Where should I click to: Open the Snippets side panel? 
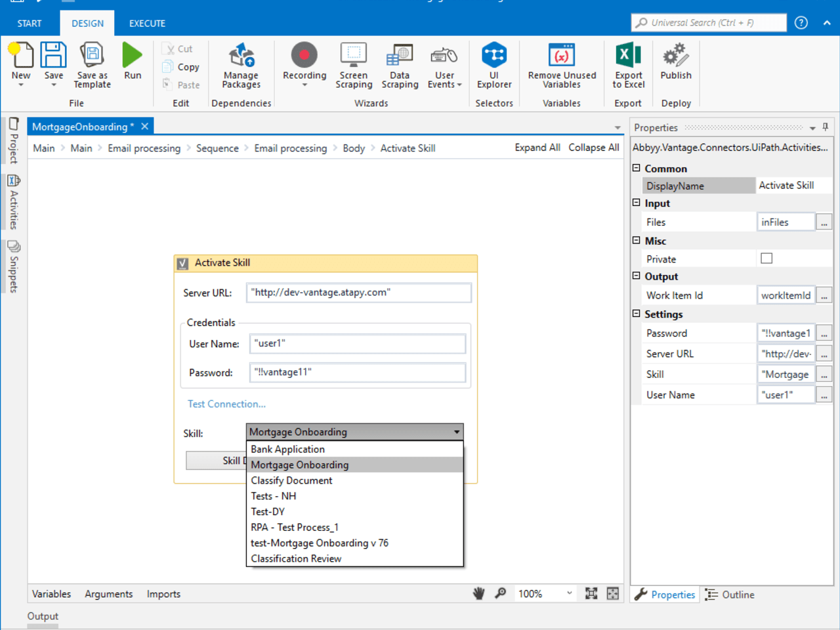coord(13,266)
